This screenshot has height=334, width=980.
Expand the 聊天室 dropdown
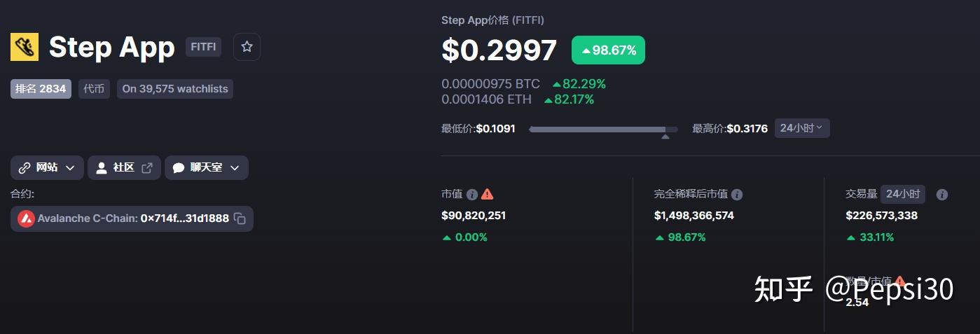click(207, 168)
